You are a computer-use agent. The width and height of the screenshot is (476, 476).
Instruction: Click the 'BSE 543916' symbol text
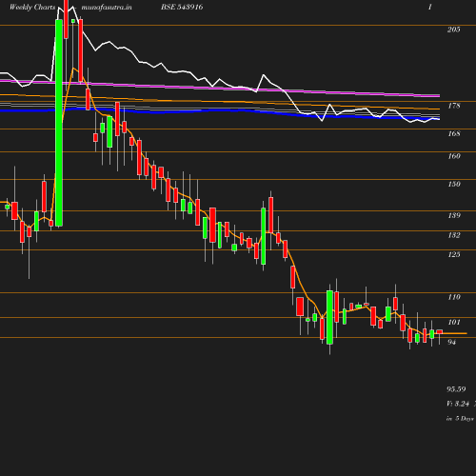coord(182,8)
